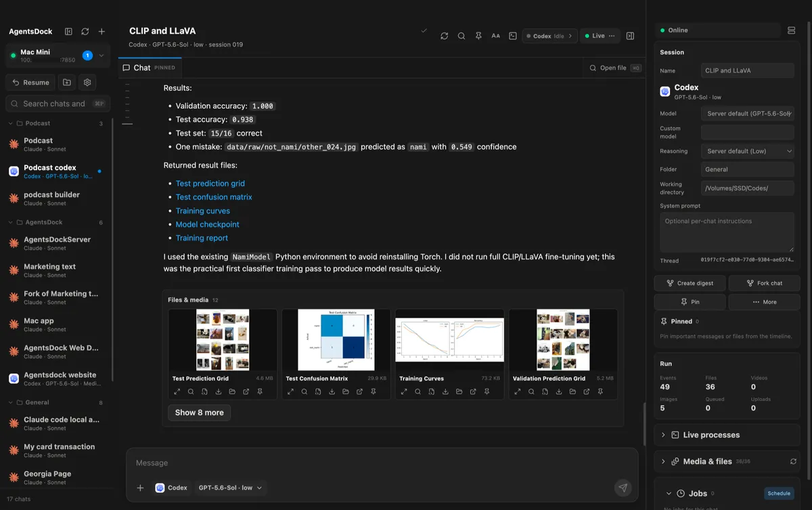Open the Model Server default dropdown

[x=747, y=114]
